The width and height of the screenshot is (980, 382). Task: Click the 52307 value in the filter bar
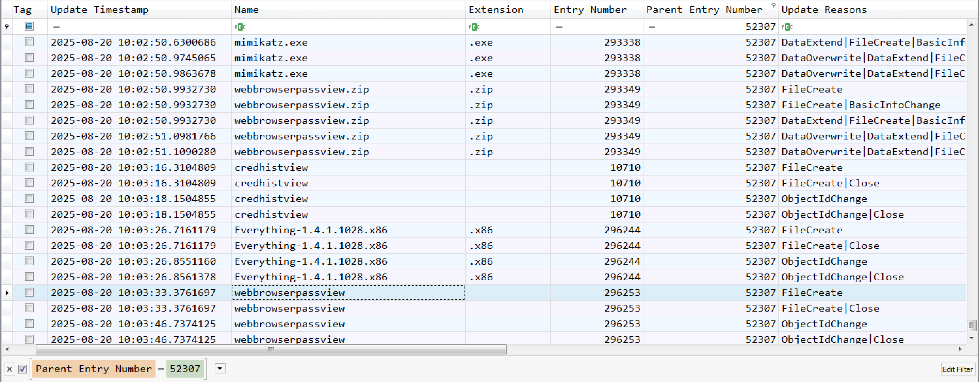tap(184, 369)
